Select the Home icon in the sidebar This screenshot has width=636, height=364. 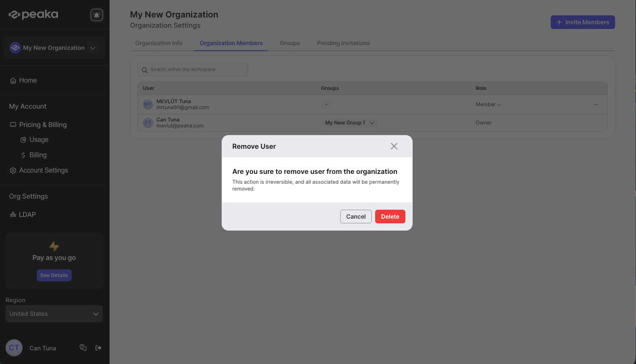click(13, 80)
